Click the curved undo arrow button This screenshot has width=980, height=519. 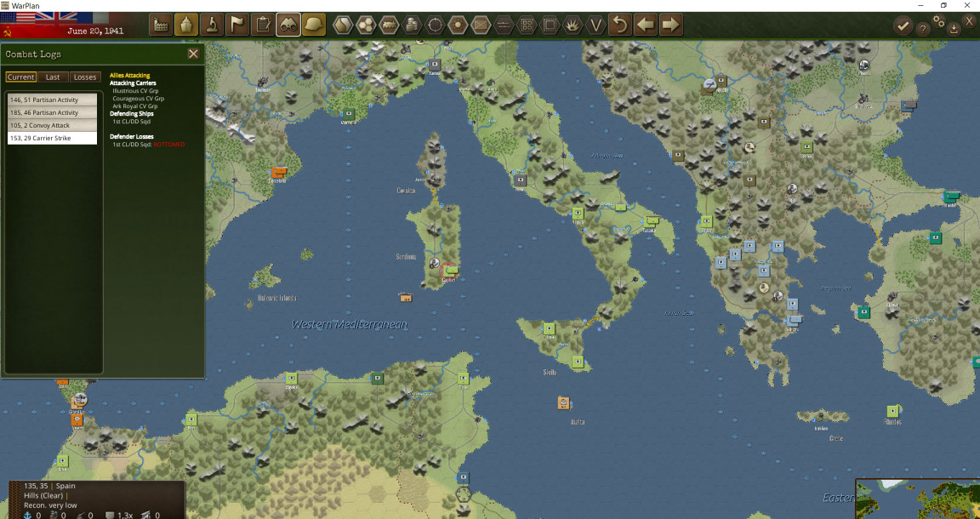(620, 25)
